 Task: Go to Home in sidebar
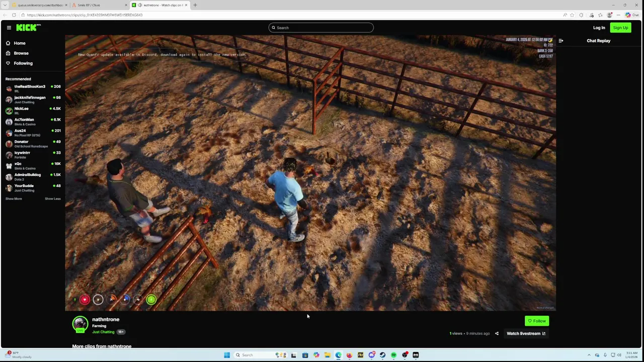(20, 43)
